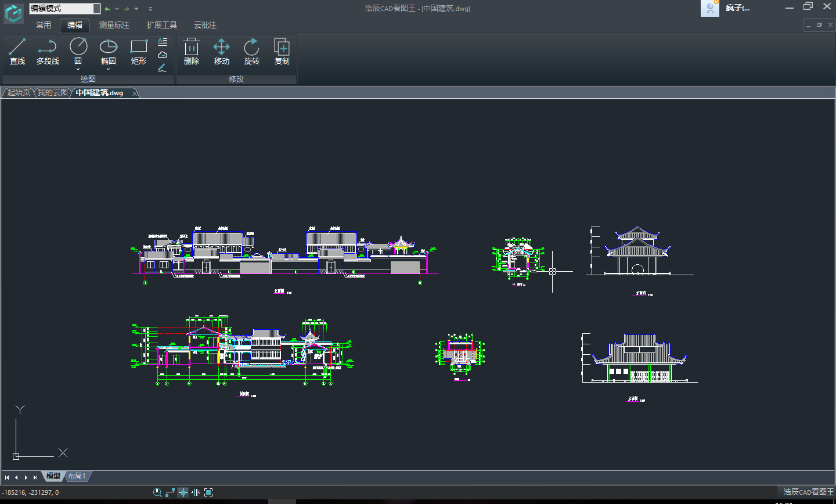The width and height of the screenshot is (836, 504).
Task: Click the mirror/split view status icon
Action: tap(196, 492)
